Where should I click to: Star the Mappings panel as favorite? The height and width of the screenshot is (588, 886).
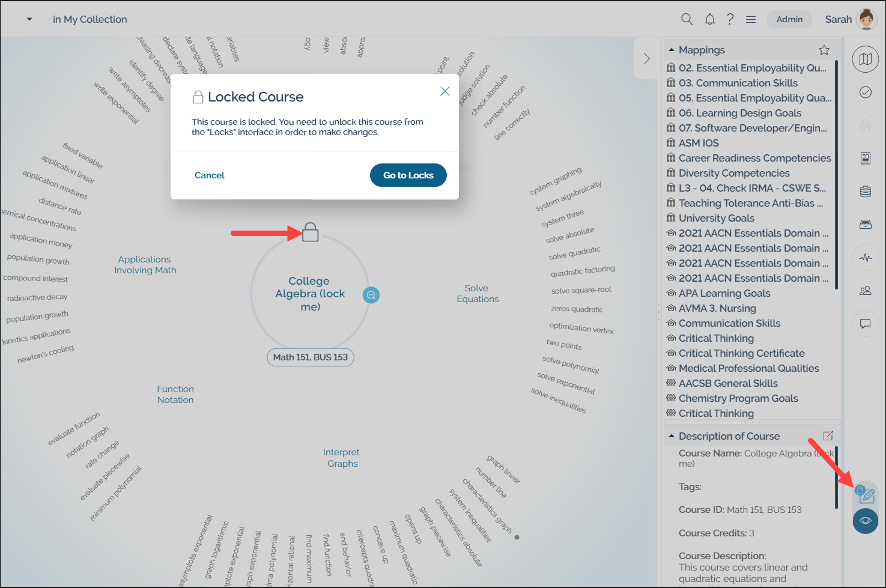point(824,50)
